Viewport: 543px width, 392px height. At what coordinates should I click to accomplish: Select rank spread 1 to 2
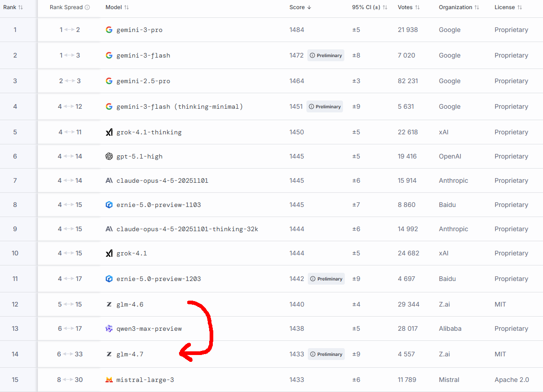(x=69, y=30)
